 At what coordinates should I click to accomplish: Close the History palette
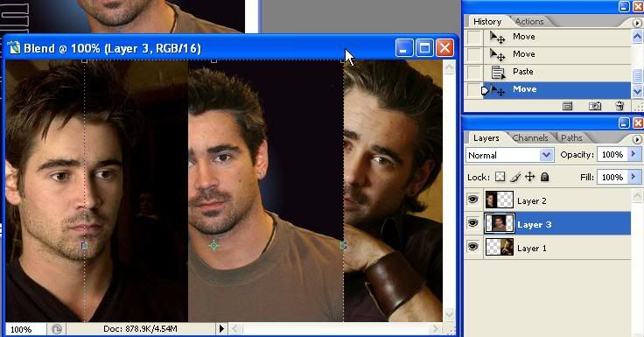click(x=638, y=6)
